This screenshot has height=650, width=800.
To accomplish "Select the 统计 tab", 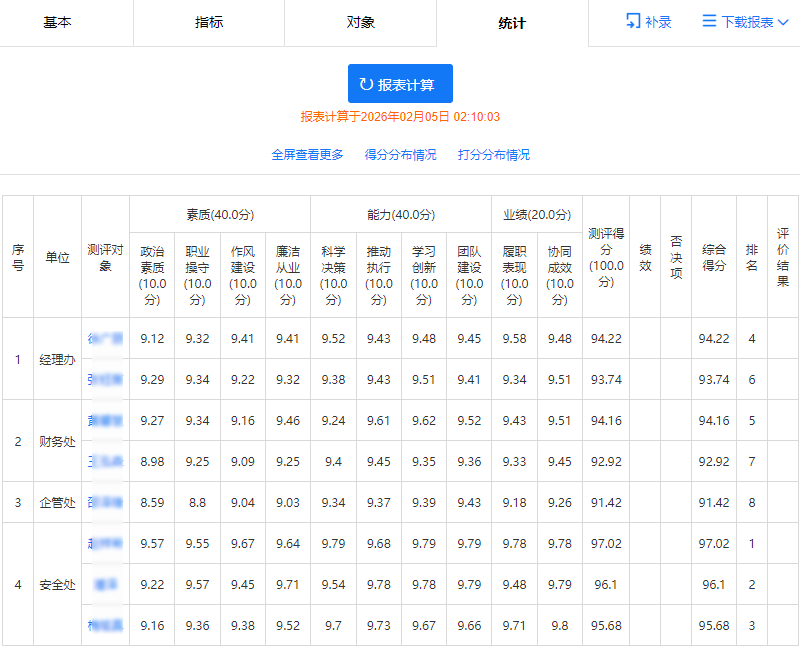I will [513, 22].
